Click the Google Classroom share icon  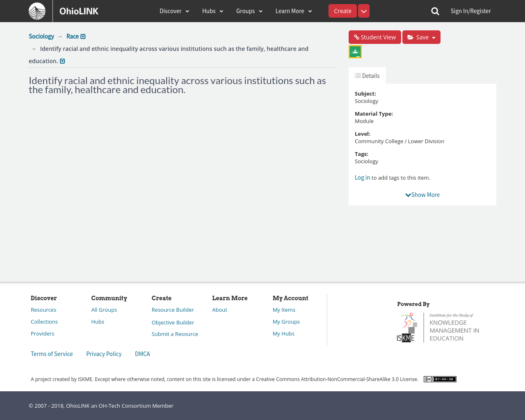click(355, 52)
